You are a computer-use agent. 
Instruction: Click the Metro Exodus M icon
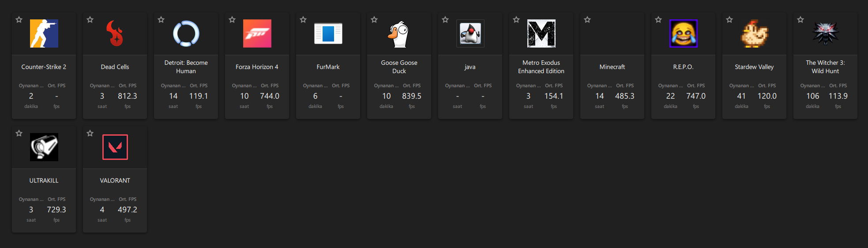[x=541, y=33]
